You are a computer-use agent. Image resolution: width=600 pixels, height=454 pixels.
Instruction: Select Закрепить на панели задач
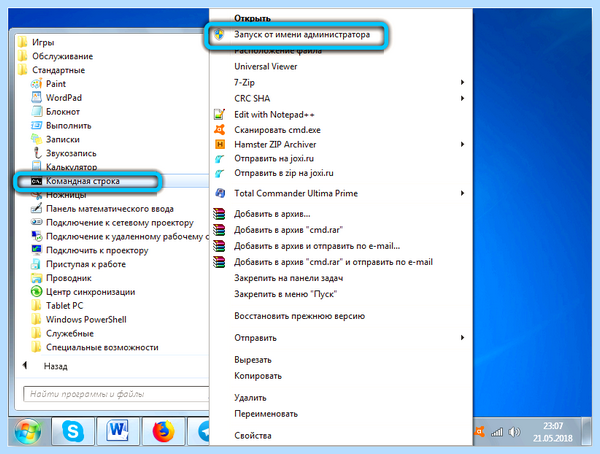289,278
